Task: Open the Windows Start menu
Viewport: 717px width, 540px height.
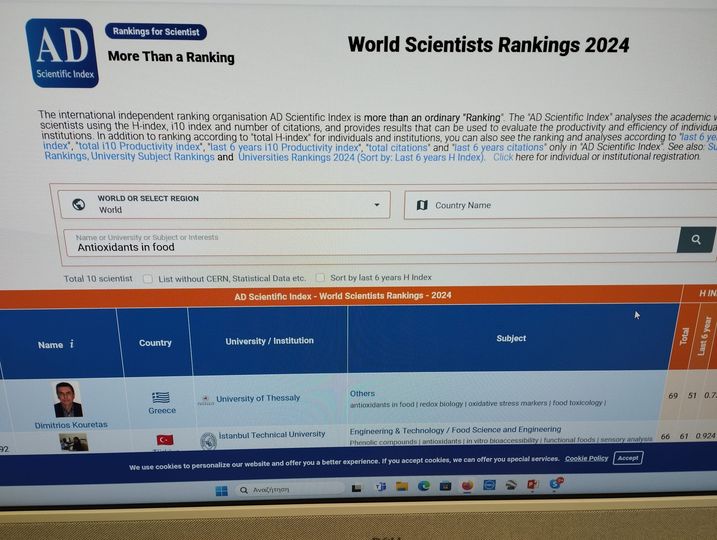Action: [221, 490]
